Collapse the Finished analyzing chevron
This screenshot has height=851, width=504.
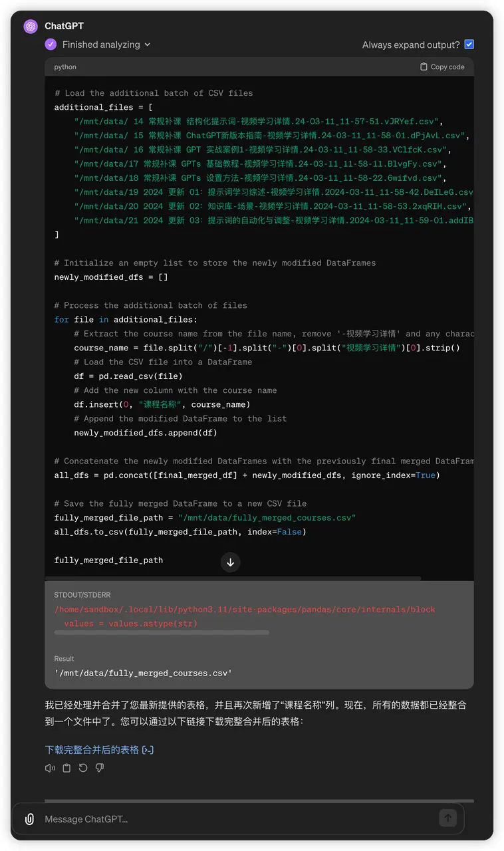pyautogui.click(x=147, y=45)
